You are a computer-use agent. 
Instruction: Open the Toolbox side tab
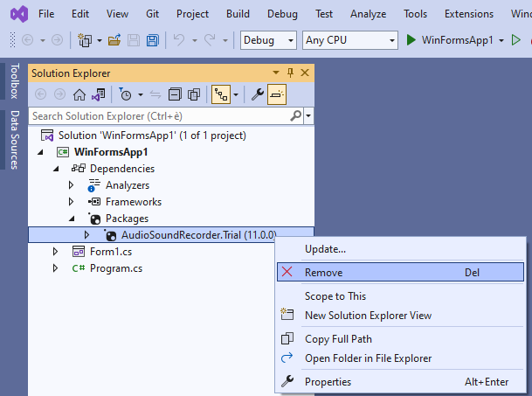[14, 81]
